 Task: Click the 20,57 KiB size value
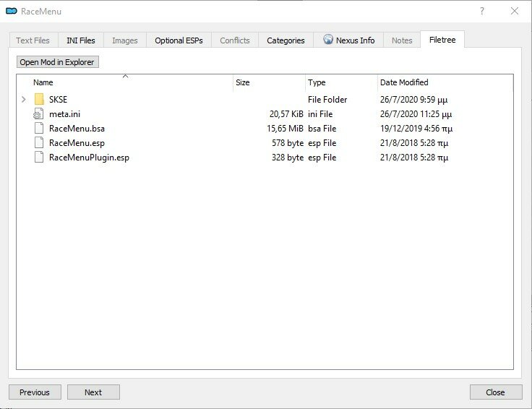coord(286,114)
